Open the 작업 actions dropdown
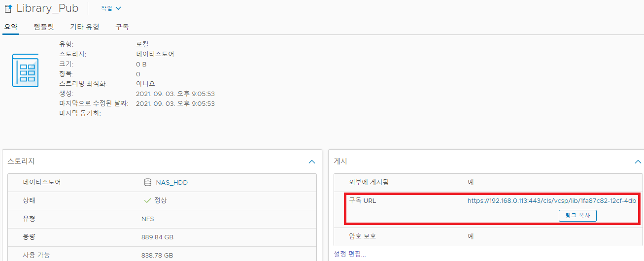Viewport: 644px width, 261px height. pos(111,8)
